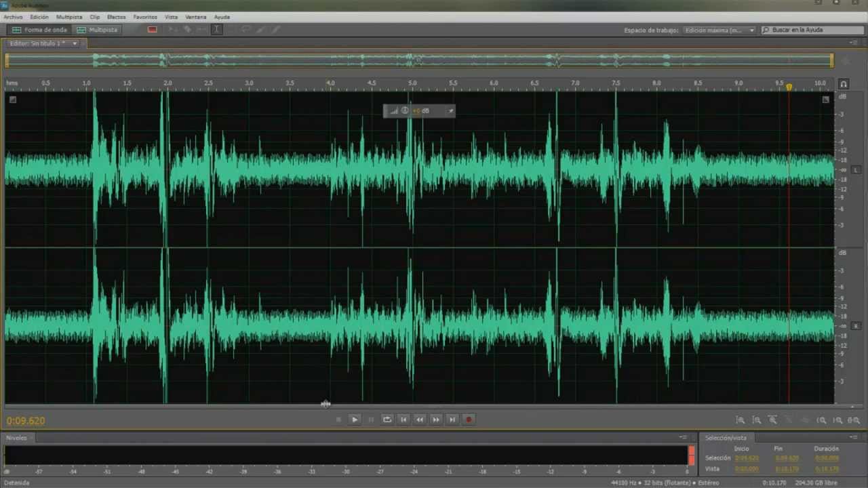This screenshot has height=488, width=868.
Task: Open Selección/vista panel options menu
Action: pyautogui.click(x=855, y=438)
